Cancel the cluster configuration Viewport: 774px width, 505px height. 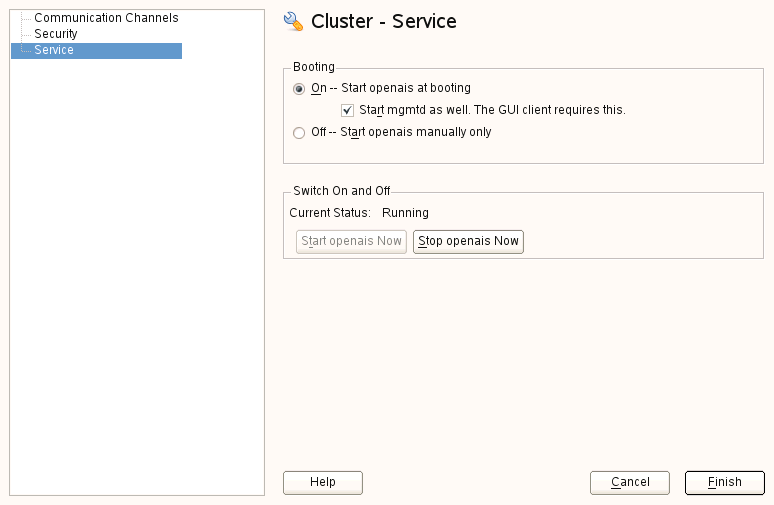[x=630, y=482]
